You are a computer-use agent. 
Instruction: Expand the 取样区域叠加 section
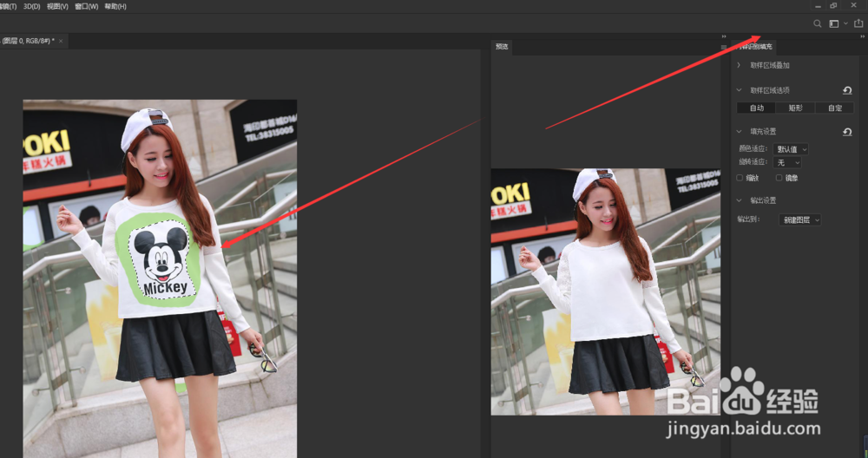739,65
